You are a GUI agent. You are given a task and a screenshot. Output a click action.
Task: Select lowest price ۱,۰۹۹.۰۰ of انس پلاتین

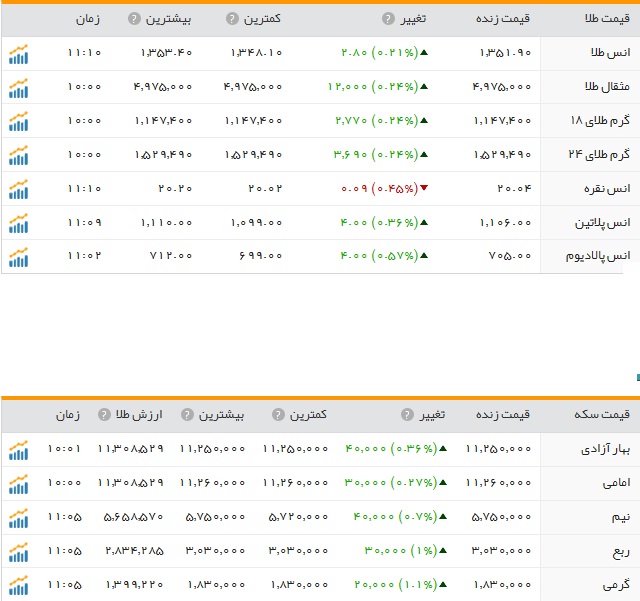pyautogui.click(x=256, y=223)
